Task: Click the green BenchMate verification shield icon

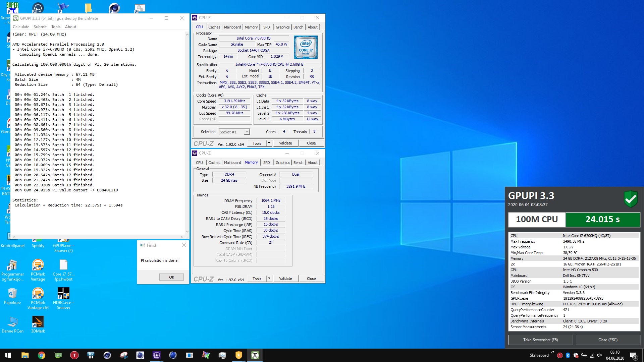Action: coord(631,199)
